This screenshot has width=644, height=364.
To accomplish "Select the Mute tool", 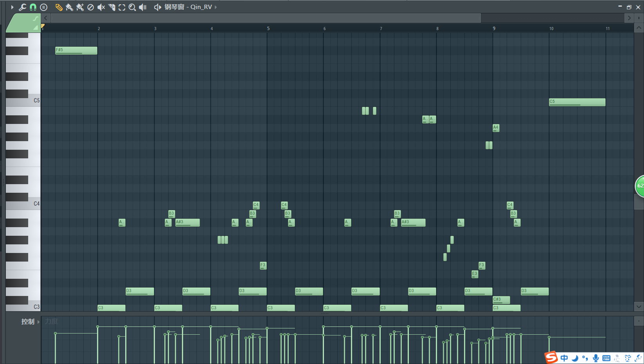I will (x=101, y=7).
